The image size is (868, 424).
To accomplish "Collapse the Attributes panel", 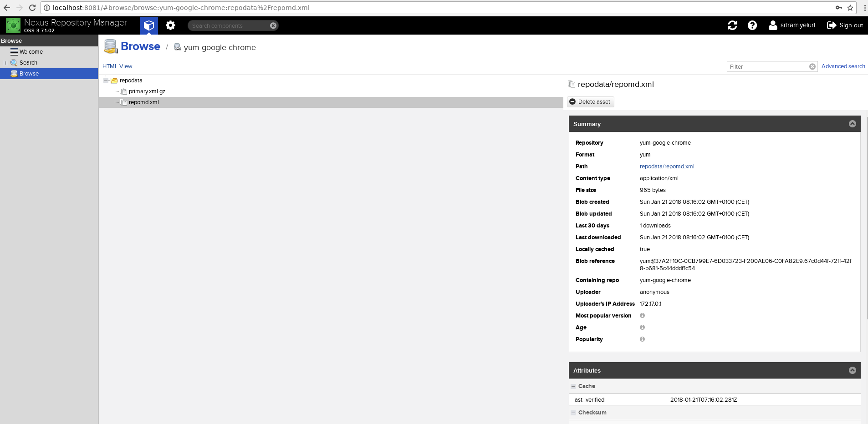I will click(x=852, y=370).
